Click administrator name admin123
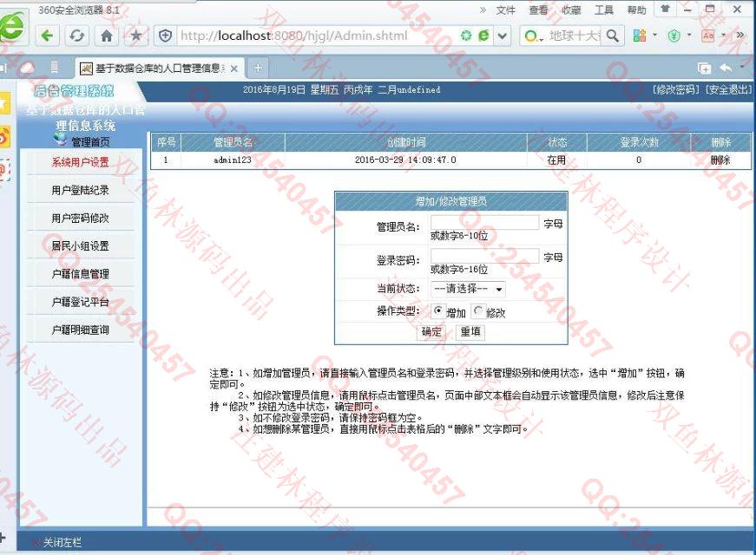Image resolution: width=756 pixels, height=555 pixels. pyautogui.click(x=233, y=160)
